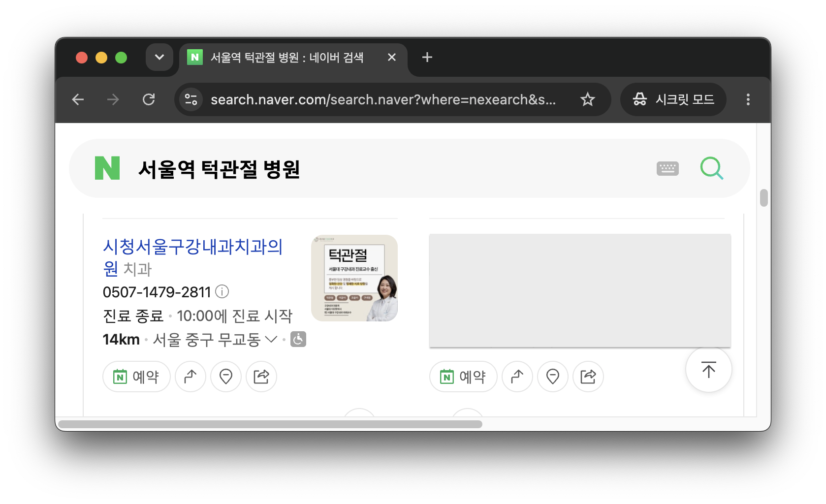Click the wheelchair accessibility icon after 무교동
This screenshot has width=826, height=504.
pos(298,339)
